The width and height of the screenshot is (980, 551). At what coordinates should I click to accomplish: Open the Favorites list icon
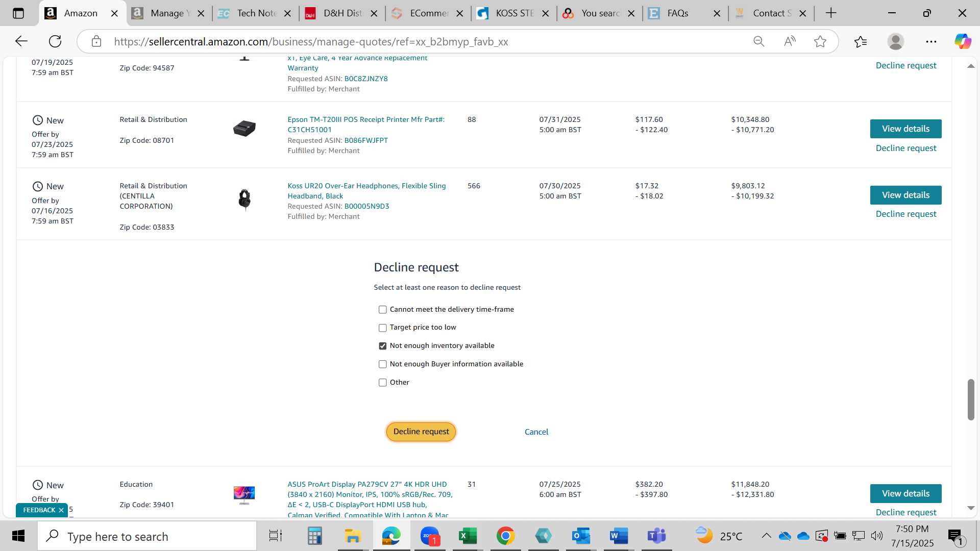click(861, 41)
